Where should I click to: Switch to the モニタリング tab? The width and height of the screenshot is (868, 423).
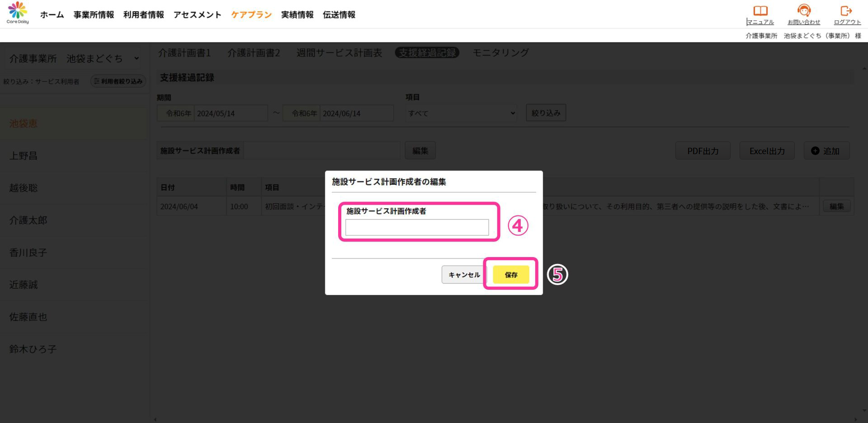(500, 53)
